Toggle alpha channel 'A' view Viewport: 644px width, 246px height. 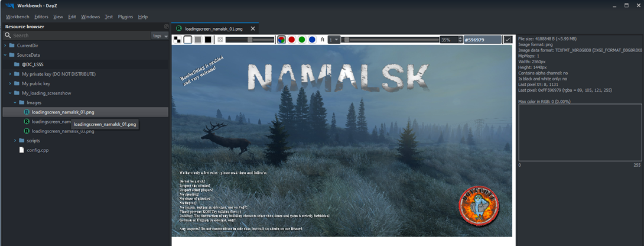coord(323,40)
